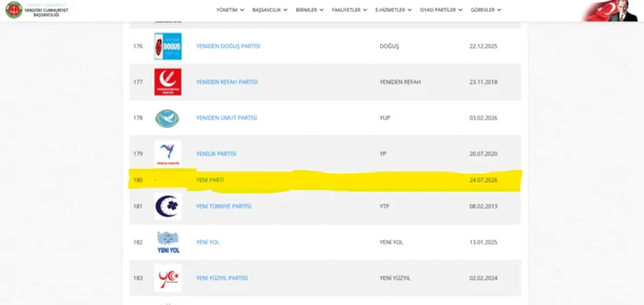Open the FAALİYETLER menu
Image resolution: width=644 pixels, height=305 pixels.
(x=349, y=10)
